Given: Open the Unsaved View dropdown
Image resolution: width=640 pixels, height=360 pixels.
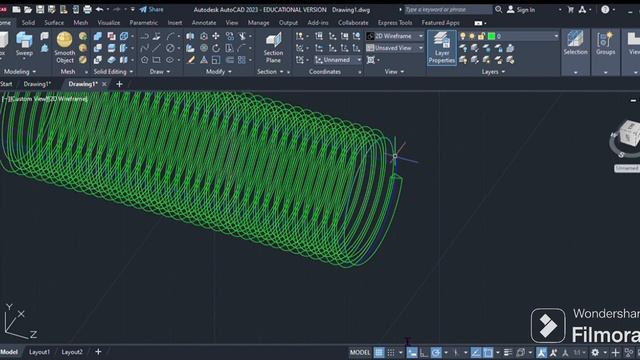Looking at the screenshot, I should [394, 48].
